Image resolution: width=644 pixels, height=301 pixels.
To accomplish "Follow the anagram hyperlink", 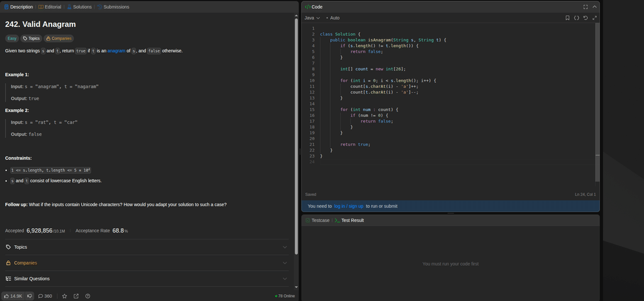I will click(x=116, y=51).
